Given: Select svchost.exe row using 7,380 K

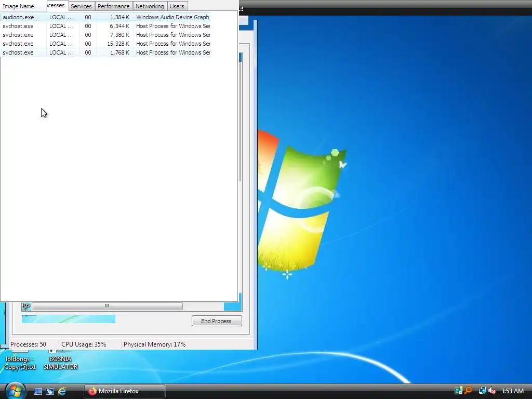Looking at the screenshot, I should (x=105, y=35).
